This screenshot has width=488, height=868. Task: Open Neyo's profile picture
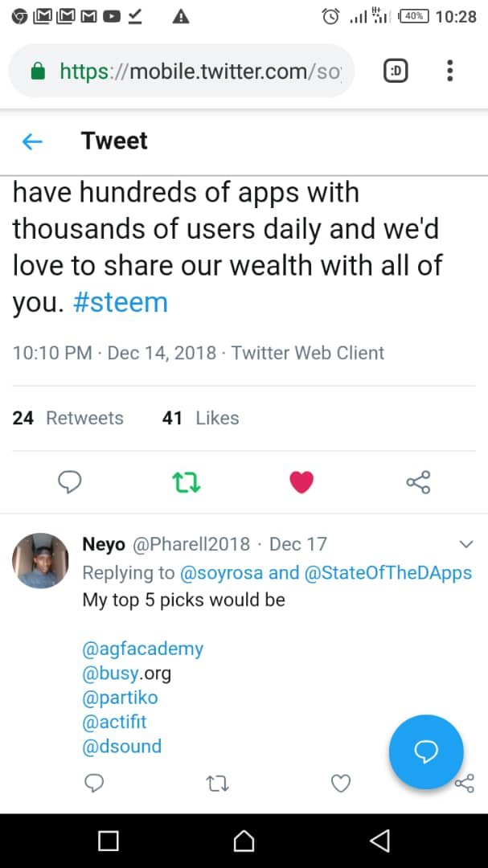[x=40, y=560]
